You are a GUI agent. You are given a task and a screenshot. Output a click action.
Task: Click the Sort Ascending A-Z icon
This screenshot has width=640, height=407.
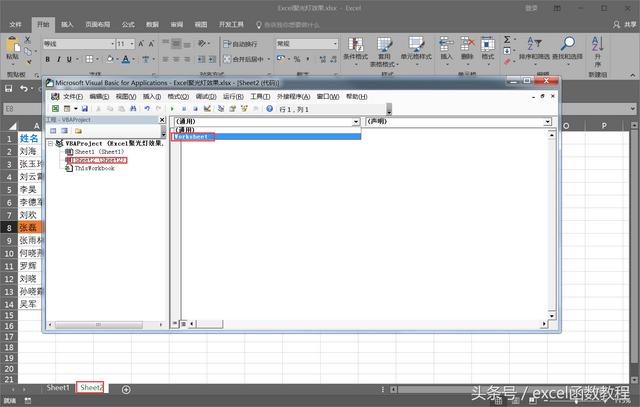(598, 52)
